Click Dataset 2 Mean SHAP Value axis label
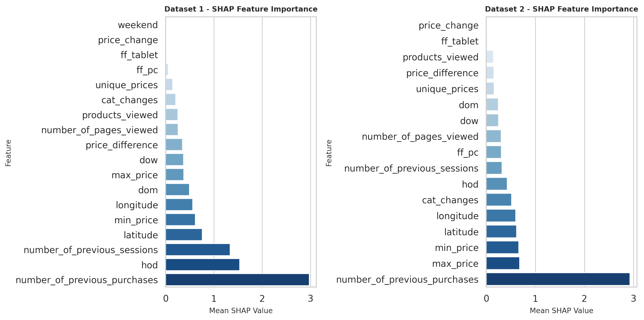This screenshot has width=644, height=320. click(561, 310)
